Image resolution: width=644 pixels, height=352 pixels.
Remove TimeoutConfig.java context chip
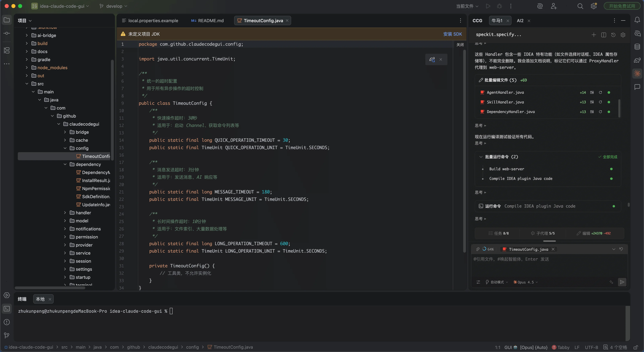(553, 249)
